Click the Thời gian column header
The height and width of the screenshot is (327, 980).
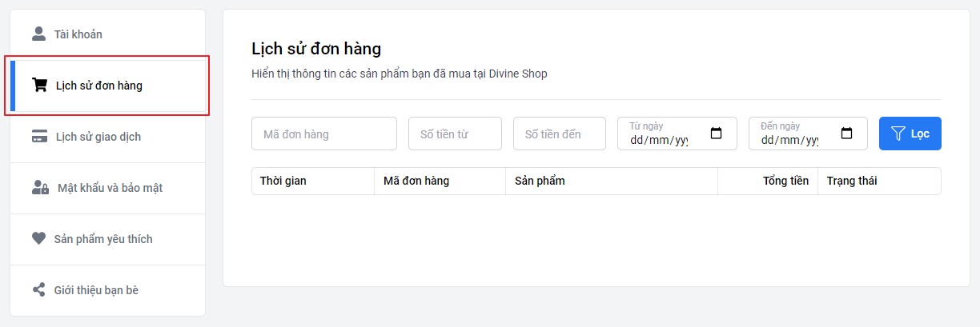click(313, 181)
